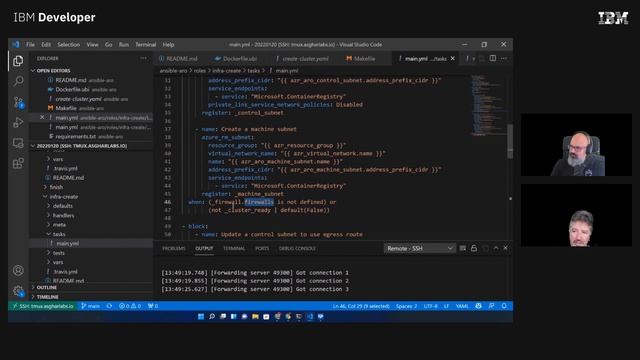Click the editor vertical scrollbar thumb
640x360 pixels.
(x=510, y=141)
